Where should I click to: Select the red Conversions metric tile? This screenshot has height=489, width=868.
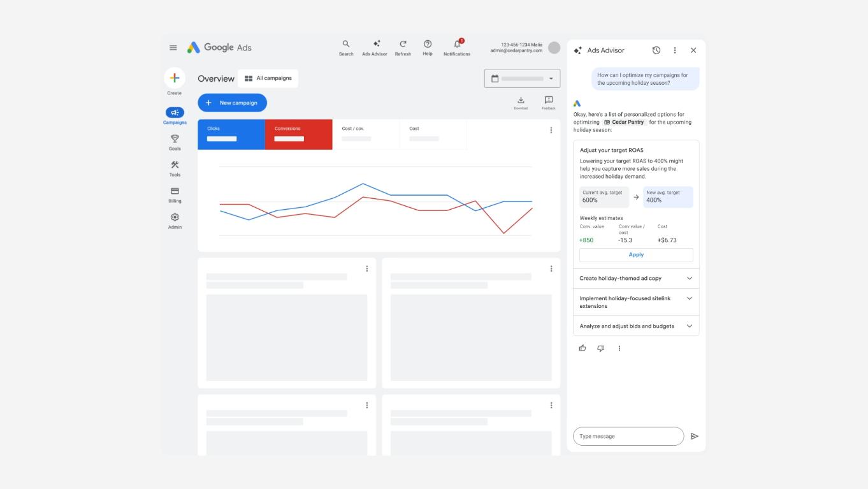tap(298, 135)
